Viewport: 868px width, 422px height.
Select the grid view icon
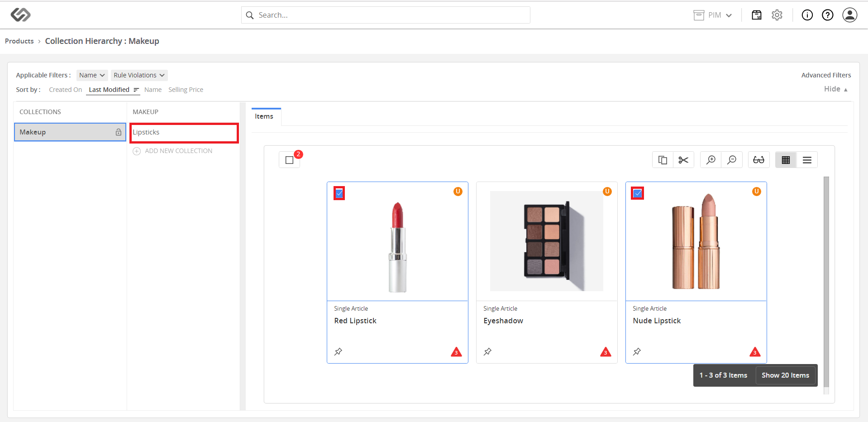point(786,160)
